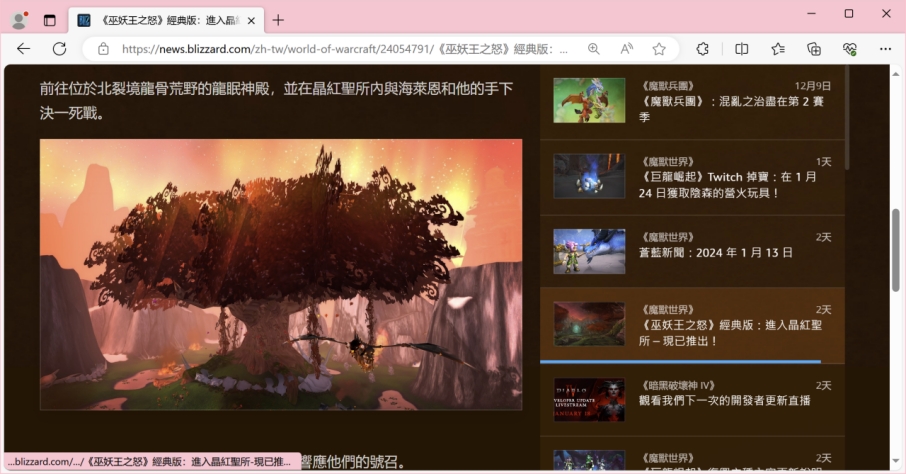Open a new tab with plus button

pyautogui.click(x=278, y=20)
